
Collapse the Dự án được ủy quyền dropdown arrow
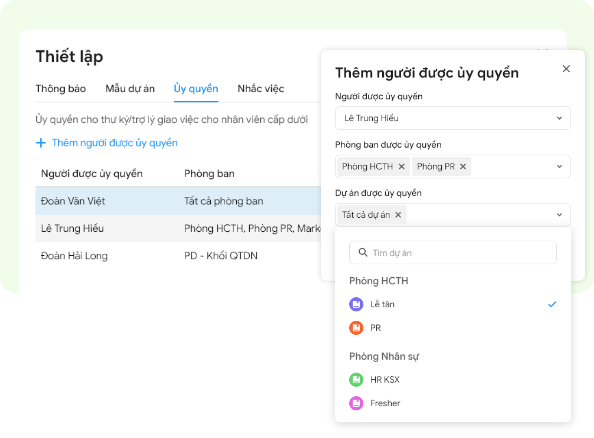coord(559,215)
